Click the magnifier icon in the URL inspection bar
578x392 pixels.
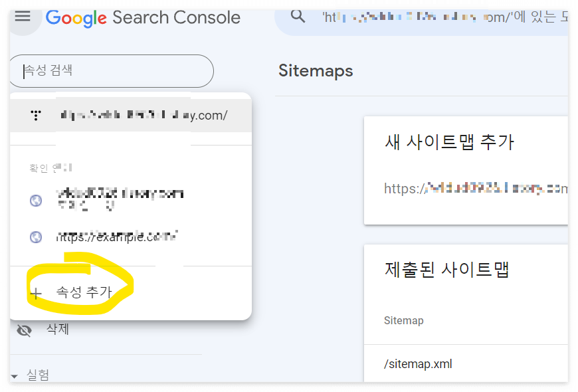click(298, 16)
